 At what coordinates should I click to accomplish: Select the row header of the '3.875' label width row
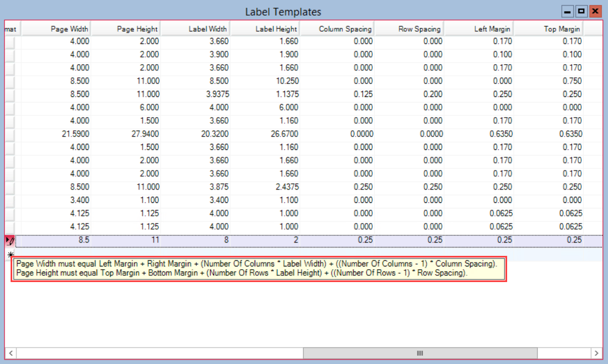9,188
